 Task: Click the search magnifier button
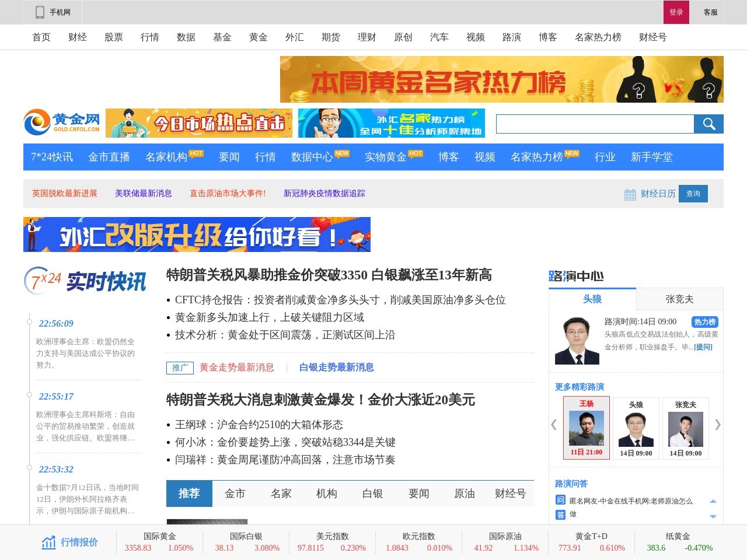click(x=708, y=124)
